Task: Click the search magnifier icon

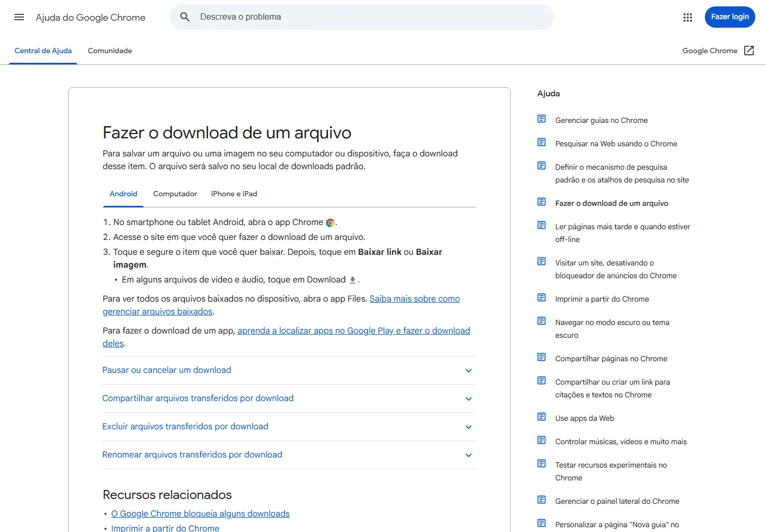Action: point(185,17)
